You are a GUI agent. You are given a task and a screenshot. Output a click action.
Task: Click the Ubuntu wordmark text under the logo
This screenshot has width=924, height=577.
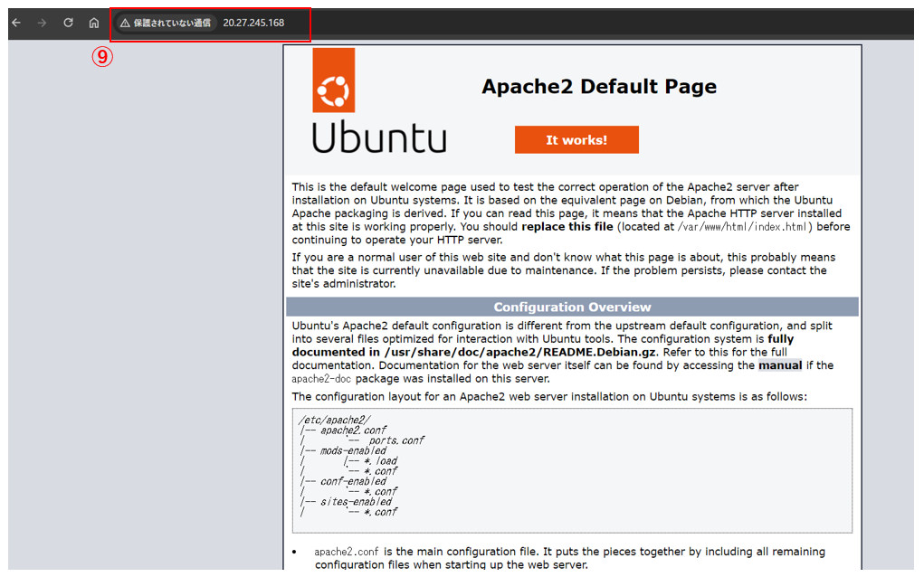click(x=379, y=137)
